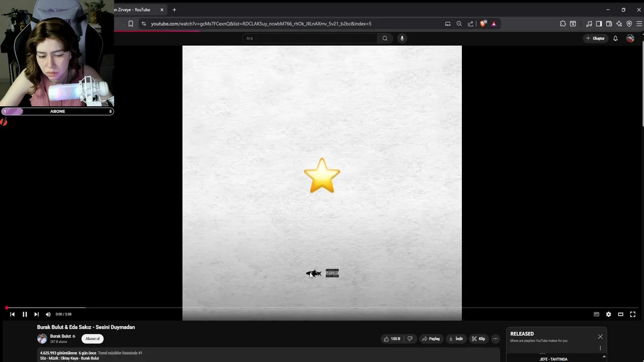Share the video via Paylaş
The height and width of the screenshot is (362, 644).
coord(431,339)
